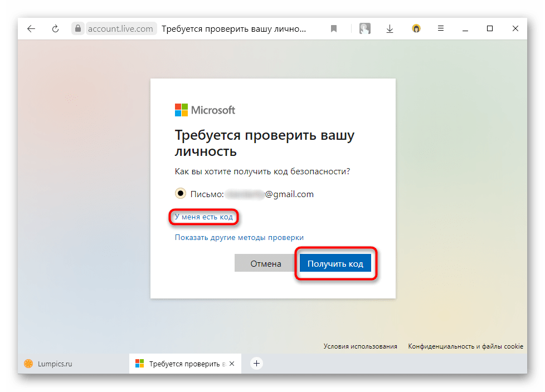The height and width of the screenshot is (392, 545).
Task: Bookmark this page using the bookmark icon
Action: [334, 29]
